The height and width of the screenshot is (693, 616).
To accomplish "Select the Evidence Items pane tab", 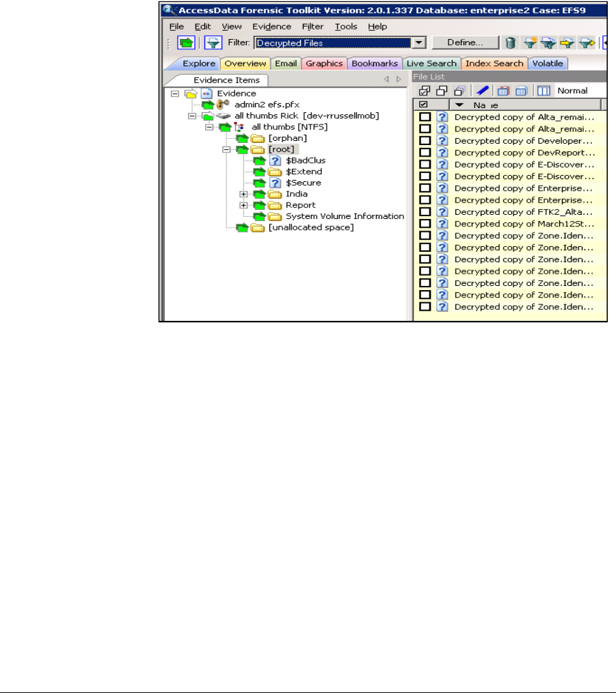I will [226, 80].
